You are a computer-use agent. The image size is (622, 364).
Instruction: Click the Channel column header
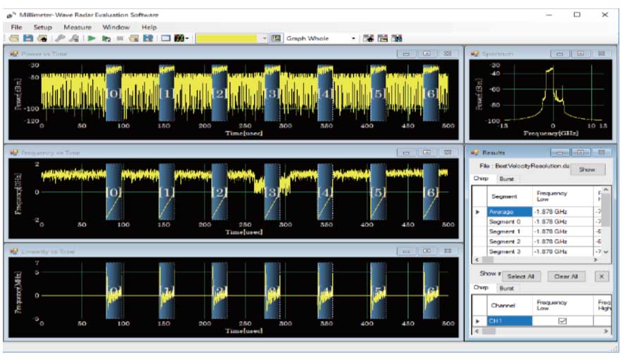click(509, 306)
